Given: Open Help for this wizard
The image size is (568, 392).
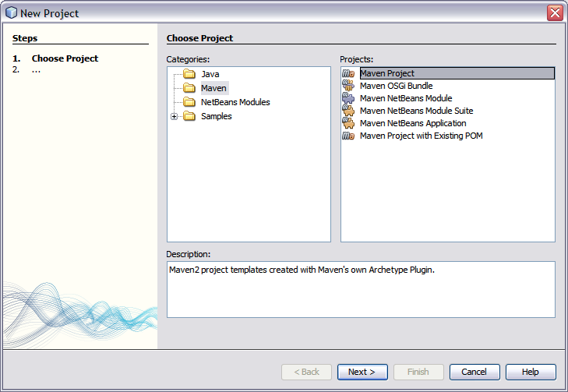Looking at the screenshot, I should tap(531, 372).
